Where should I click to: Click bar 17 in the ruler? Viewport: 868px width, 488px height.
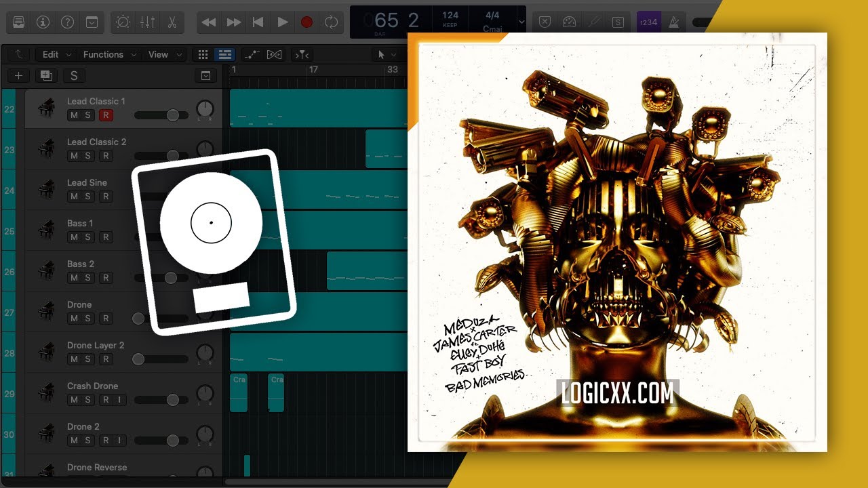point(313,69)
